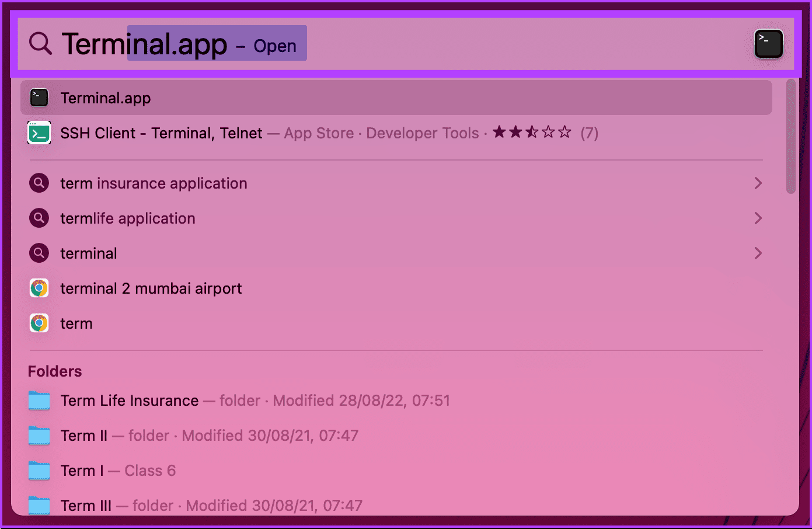The height and width of the screenshot is (529, 812).
Task: Open Term III folder result
Action: [x=86, y=506]
